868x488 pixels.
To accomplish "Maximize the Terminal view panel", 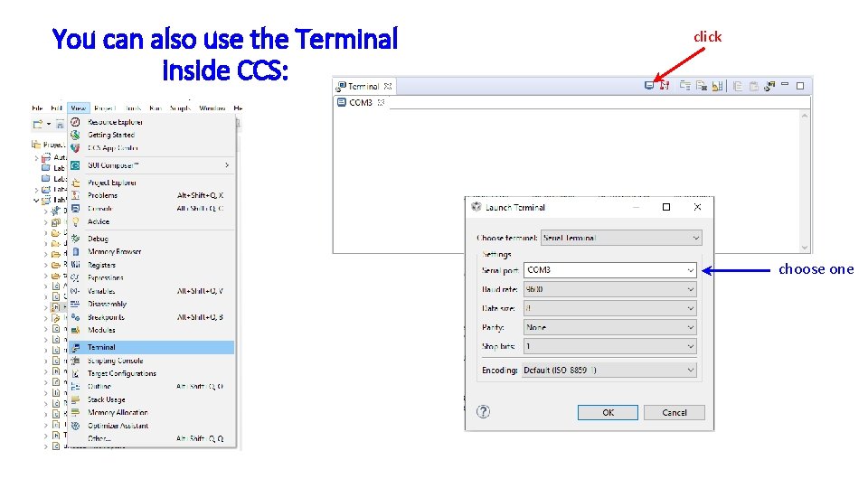I will pyautogui.click(x=800, y=86).
